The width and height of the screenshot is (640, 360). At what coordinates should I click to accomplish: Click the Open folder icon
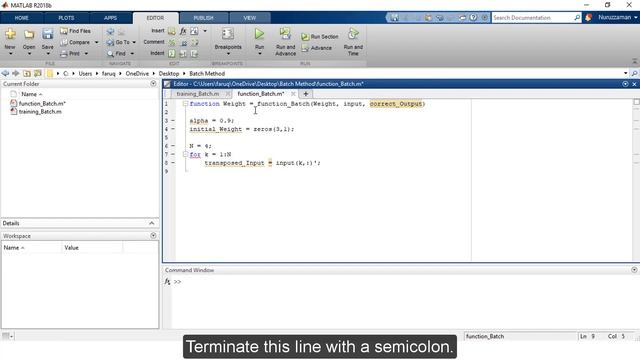pyautogui.click(x=29, y=35)
